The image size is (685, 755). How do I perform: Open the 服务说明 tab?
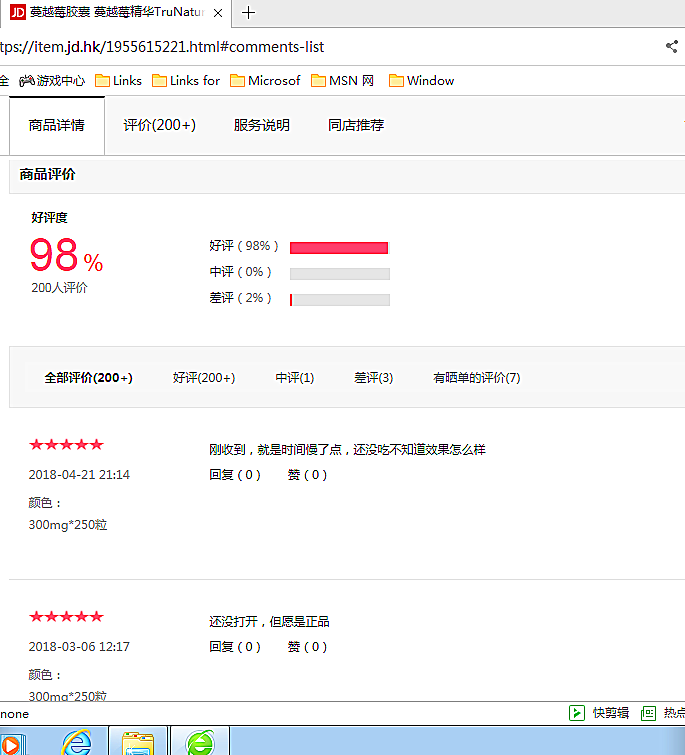click(x=262, y=126)
